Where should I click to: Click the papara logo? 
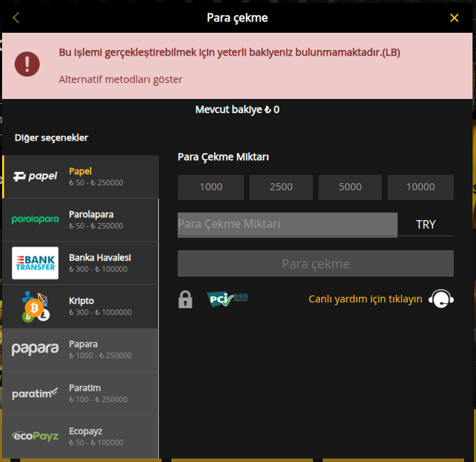(35, 349)
